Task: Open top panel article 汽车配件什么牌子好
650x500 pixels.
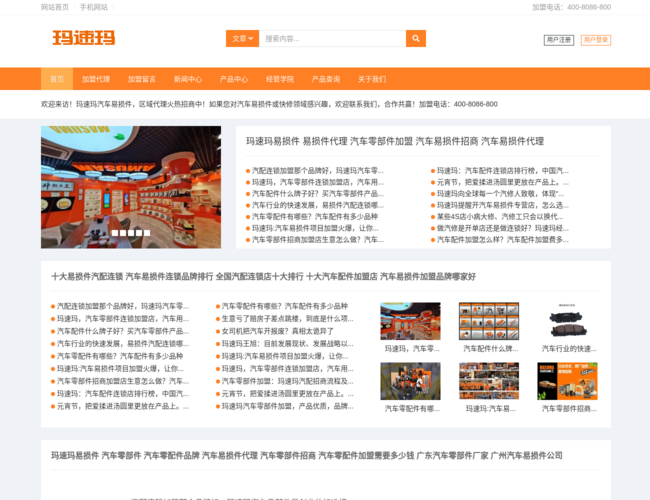Action: [x=318, y=194]
